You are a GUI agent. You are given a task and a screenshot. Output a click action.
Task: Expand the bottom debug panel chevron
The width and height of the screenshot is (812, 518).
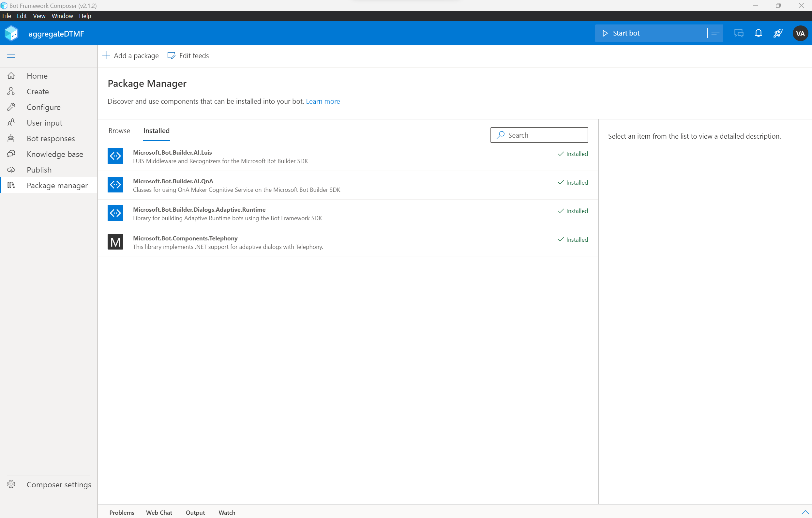click(x=805, y=512)
